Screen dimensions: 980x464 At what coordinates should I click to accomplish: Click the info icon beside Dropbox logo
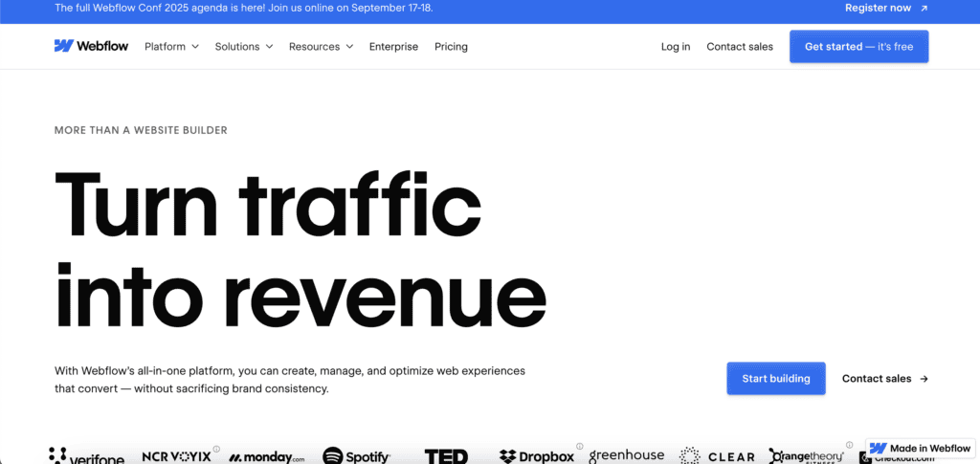coord(579,446)
